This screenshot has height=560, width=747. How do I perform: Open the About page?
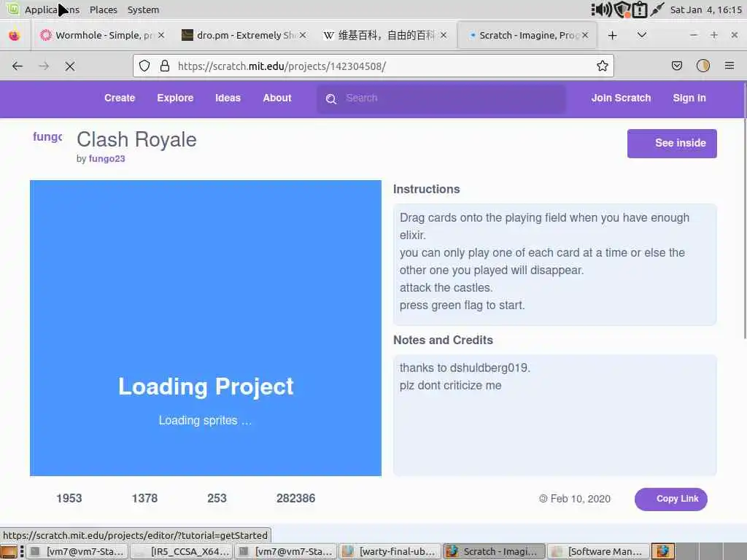tap(276, 98)
